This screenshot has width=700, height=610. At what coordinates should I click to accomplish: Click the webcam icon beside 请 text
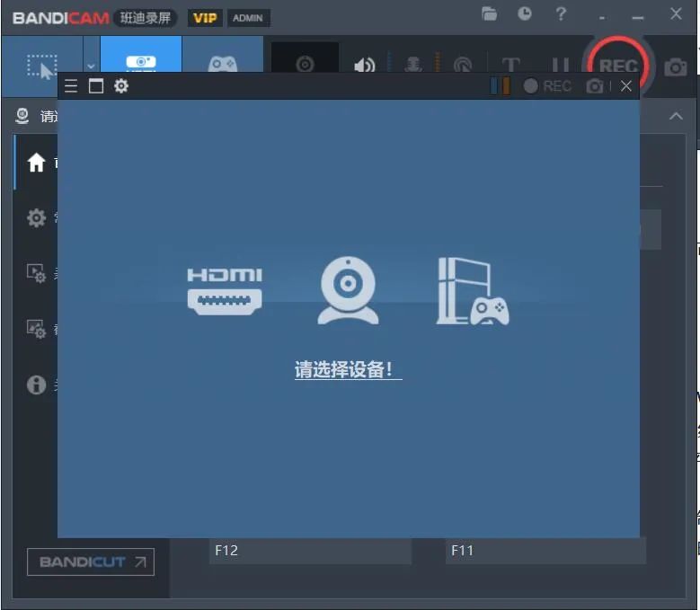(22, 116)
